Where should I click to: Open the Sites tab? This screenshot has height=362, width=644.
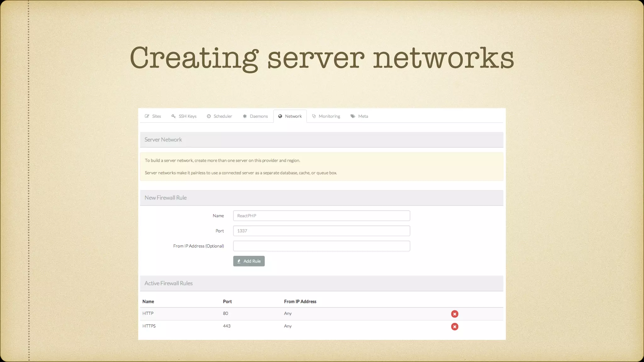(153, 116)
